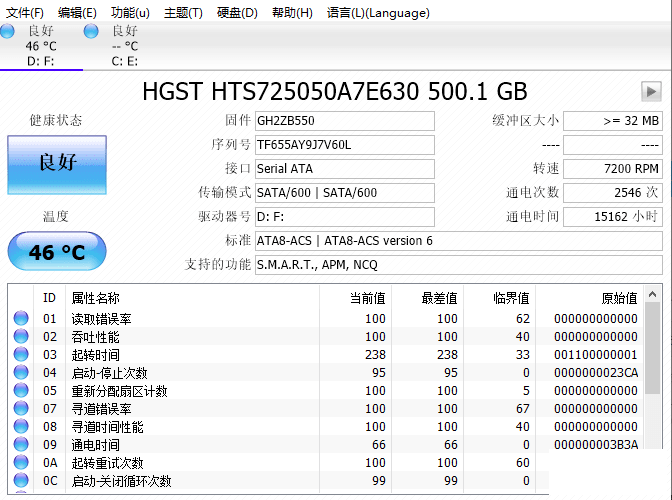Image resolution: width=672 pixels, height=500 pixels.
Task: Open the 主题(T) menu
Action: [x=183, y=12]
